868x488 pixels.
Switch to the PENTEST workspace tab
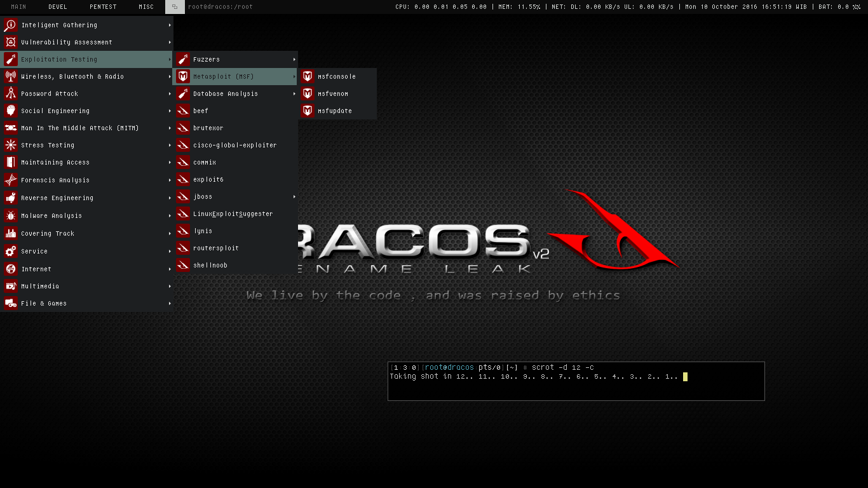click(103, 7)
